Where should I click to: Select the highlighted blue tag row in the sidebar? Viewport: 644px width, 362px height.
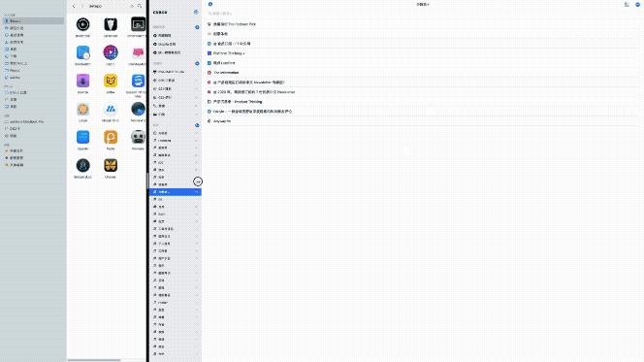click(176, 192)
